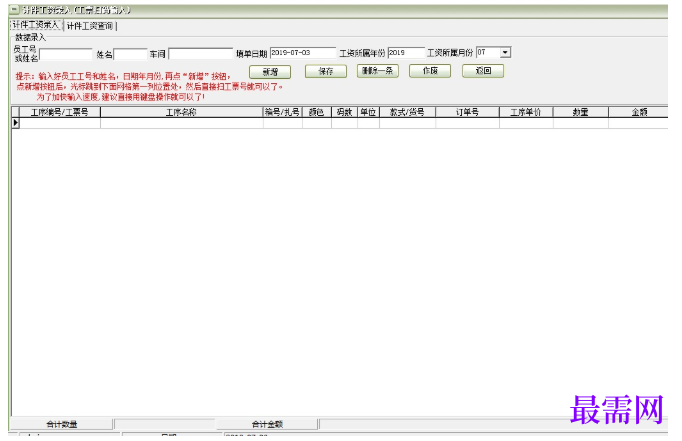This screenshot has width=682, height=441.
Task: Focus the 姓名 text field
Action: (x=130, y=54)
